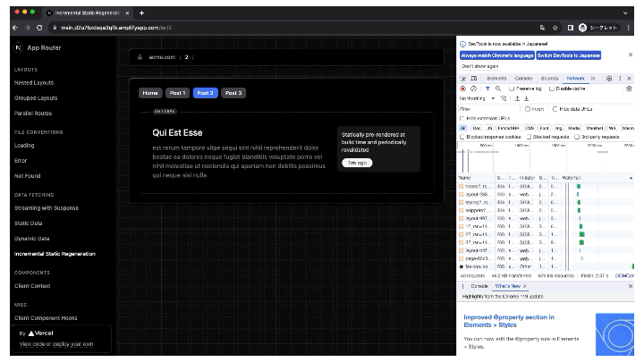Open the side panel icon in Chrome toolbar

pyautogui.click(x=571, y=28)
